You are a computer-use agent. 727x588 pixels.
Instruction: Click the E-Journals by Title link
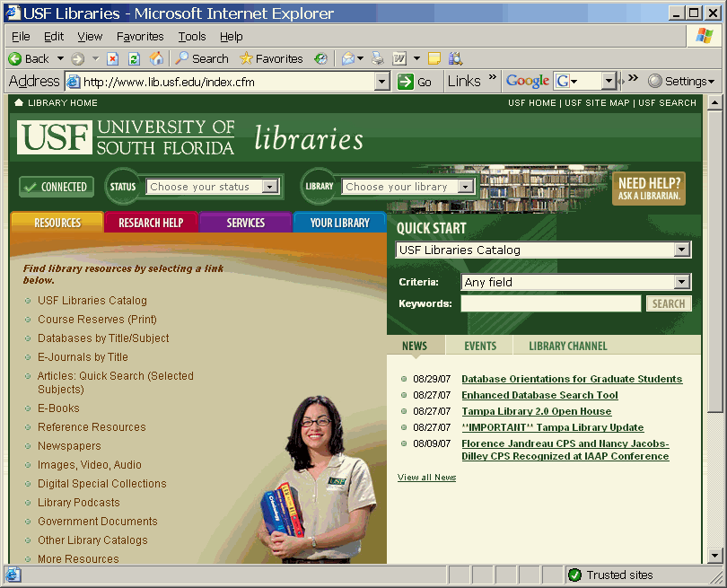83,357
